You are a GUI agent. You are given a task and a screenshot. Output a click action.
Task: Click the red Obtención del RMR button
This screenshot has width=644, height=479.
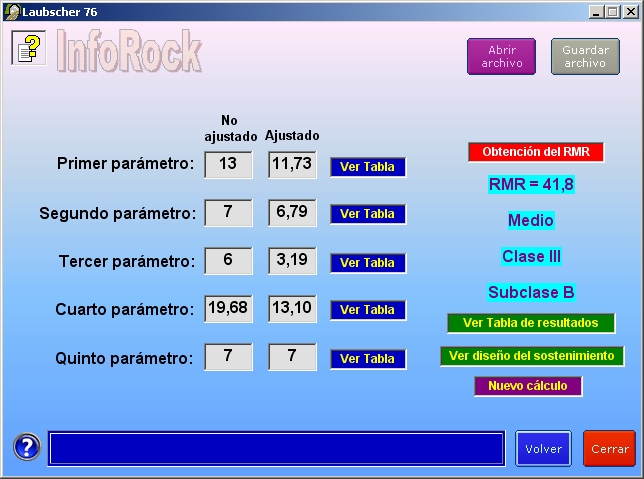click(x=536, y=152)
